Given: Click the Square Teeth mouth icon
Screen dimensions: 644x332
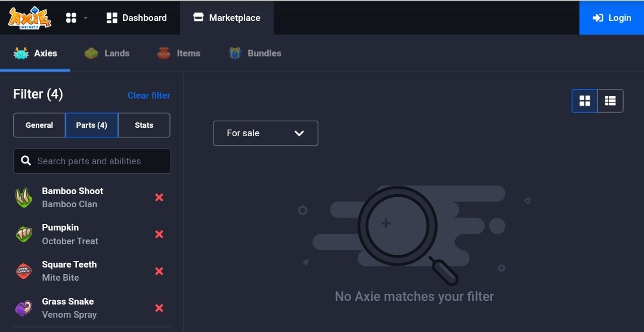Looking at the screenshot, I should (x=23, y=272).
